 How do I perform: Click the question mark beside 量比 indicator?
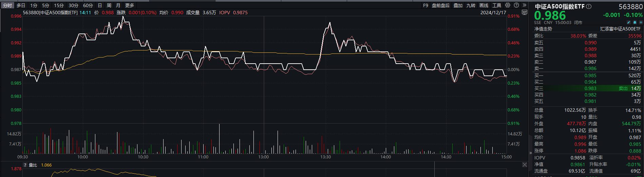25,165
